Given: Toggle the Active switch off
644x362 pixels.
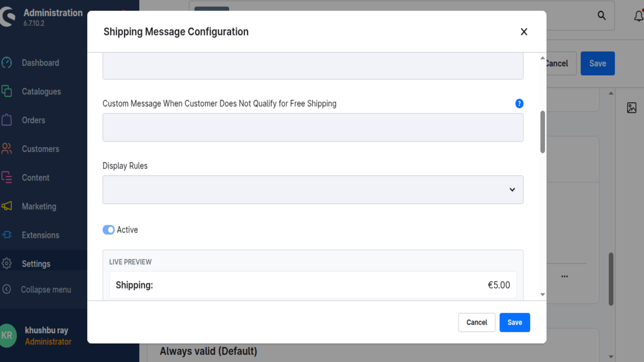Looking at the screenshot, I should pyautogui.click(x=108, y=230).
